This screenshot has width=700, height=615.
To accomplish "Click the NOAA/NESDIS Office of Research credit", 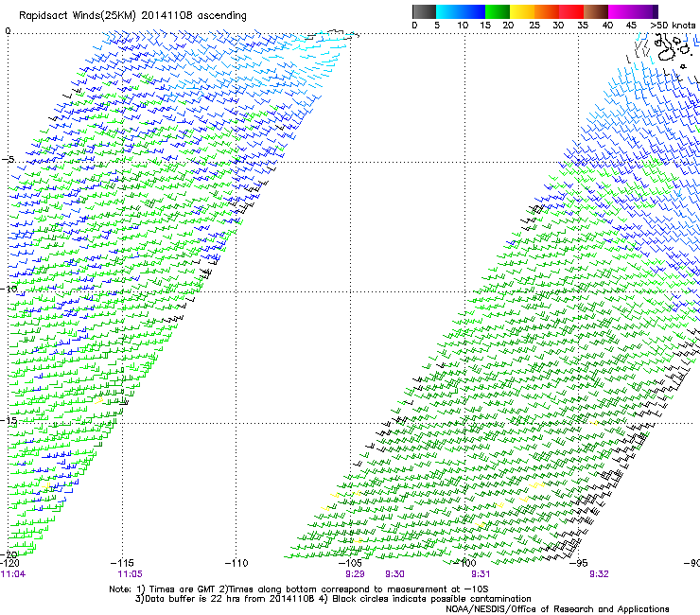I will pos(557,609).
